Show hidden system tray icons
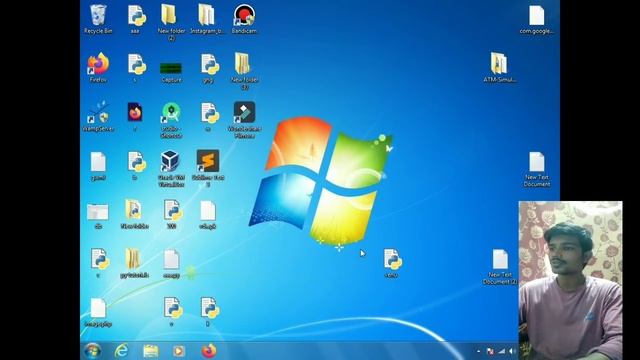Viewport: 640px width, 360px height. (479, 351)
